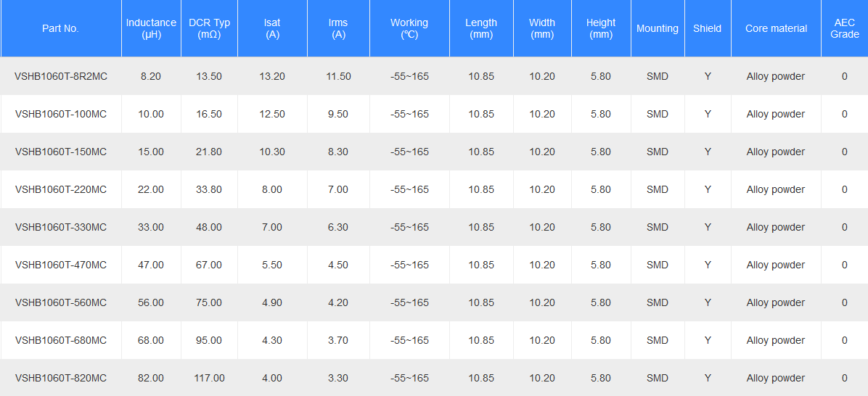
Task: Click -55~165 in the VSHB1060T-330MC row
Action: [x=409, y=227]
